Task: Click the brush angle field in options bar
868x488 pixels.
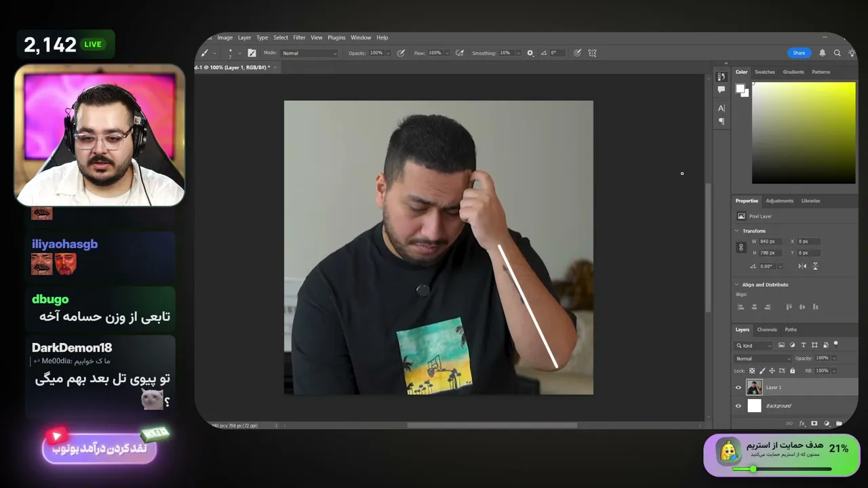Action: point(557,53)
